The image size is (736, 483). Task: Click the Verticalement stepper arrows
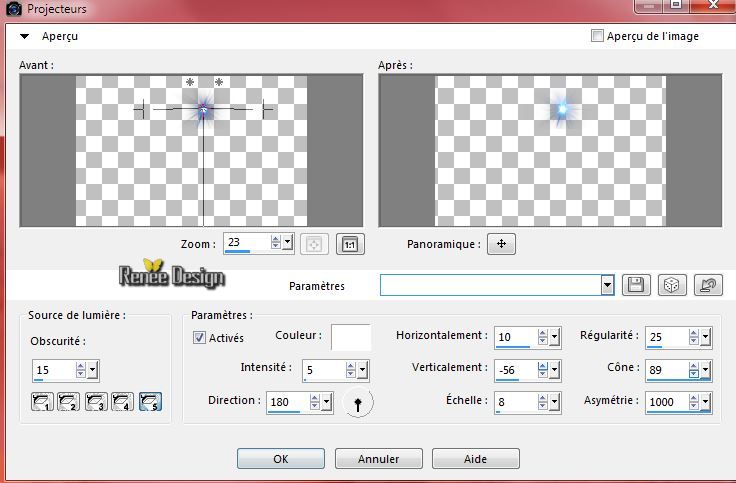coord(543,370)
